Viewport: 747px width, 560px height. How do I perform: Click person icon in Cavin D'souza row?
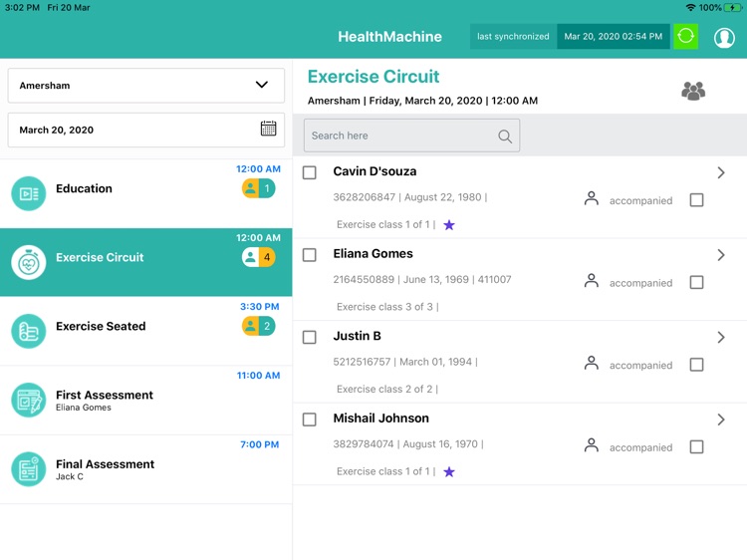click(x=592, y=198)
